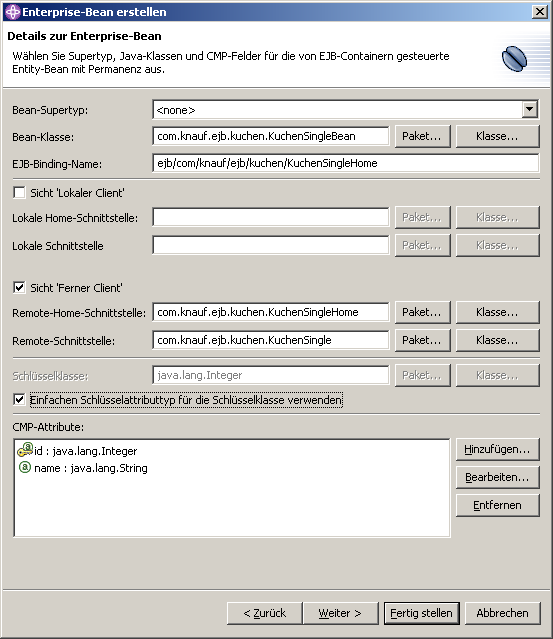This screenshot has height=639, width=553.
Task: Toggle Einfachen Schlüsselattributtyp checkbox
Action: [x=19, y=399]
